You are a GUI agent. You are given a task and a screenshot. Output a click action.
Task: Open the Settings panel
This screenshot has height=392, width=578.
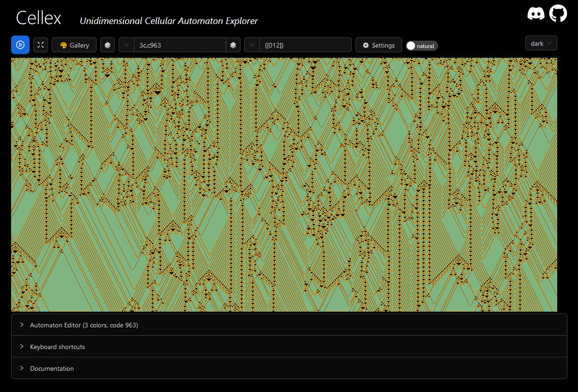[379, 45]
